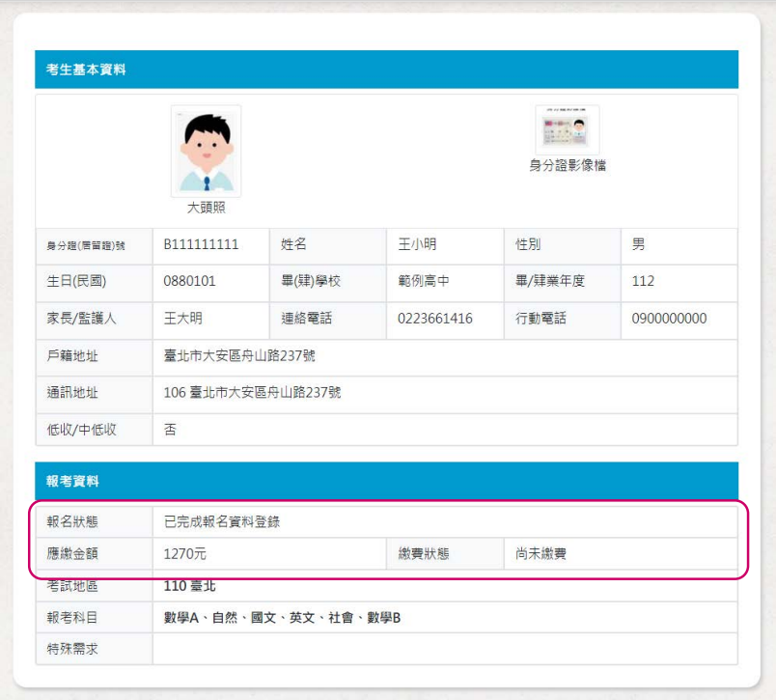Viewport: 776px width, 700px height.
Task: Click the fee amount 1270元
Action: 185,554
